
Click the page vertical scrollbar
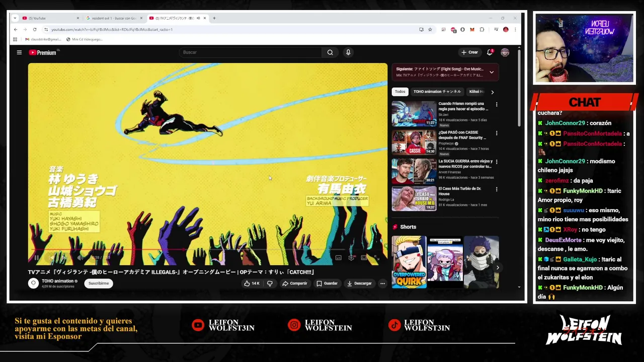519,88
